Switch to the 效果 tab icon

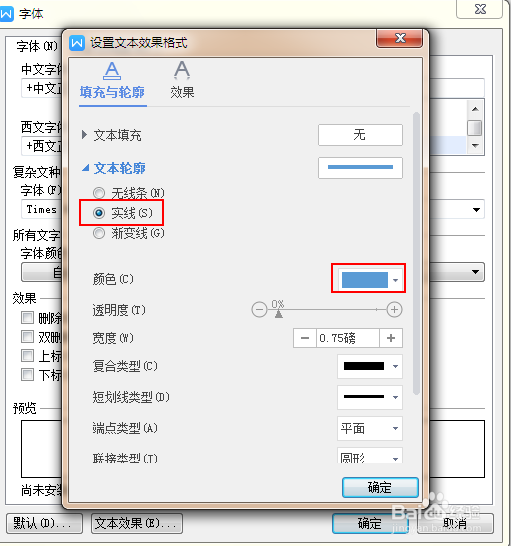tap(182, 70)
